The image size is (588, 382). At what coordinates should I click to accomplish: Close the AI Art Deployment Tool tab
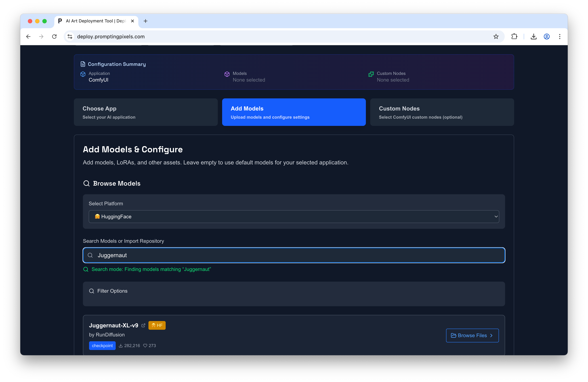pyautogui.click(x=132, y=21)
